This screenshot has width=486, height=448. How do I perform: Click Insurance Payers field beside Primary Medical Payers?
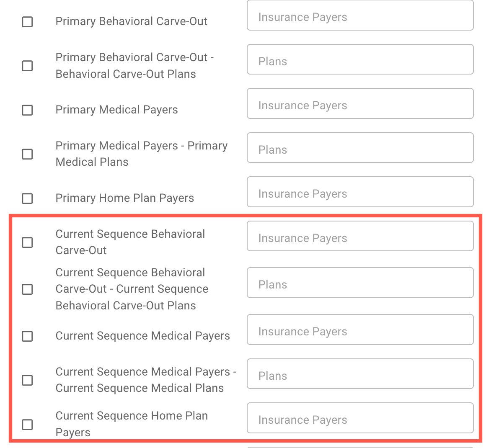pos(360,103)
